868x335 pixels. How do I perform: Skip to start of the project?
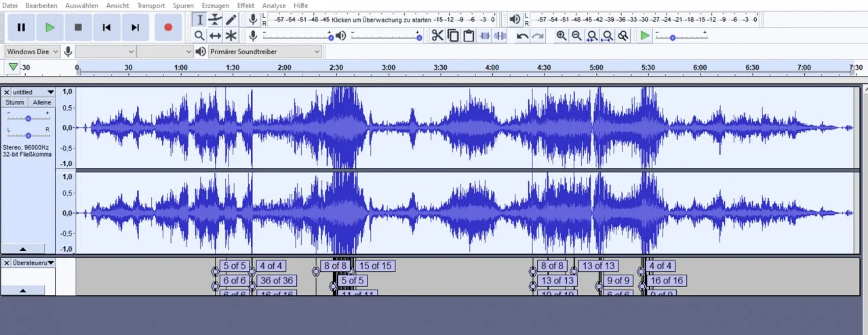click(106, 27)
